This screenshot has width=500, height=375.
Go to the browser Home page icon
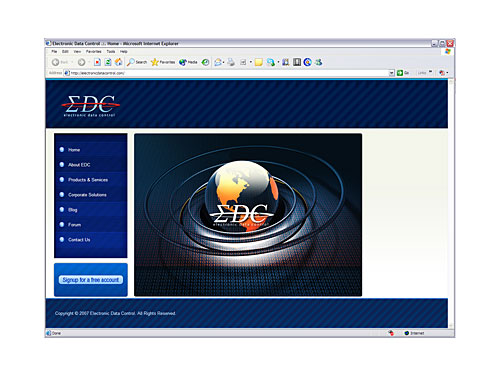118,62
